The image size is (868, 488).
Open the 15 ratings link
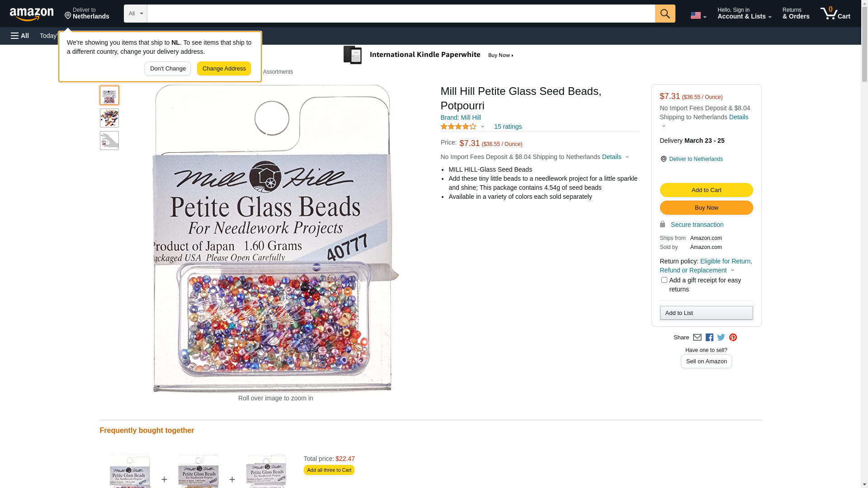click(x=508, y=127)
